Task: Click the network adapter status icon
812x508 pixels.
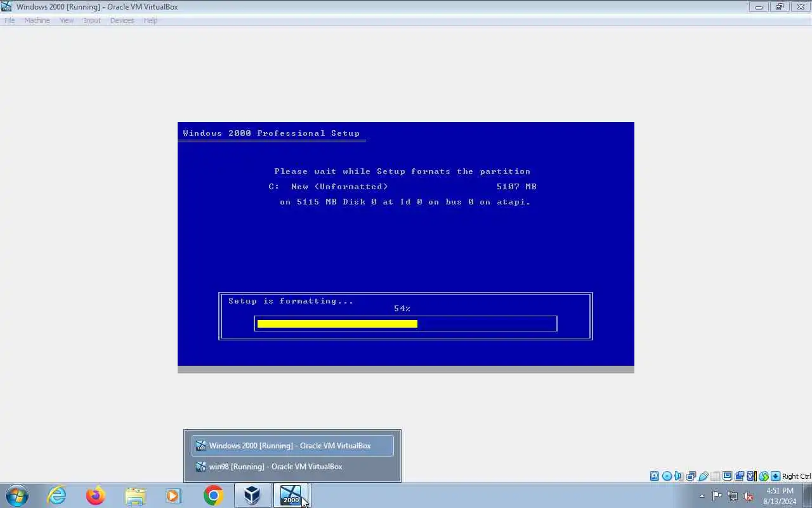Action: pos(691,476)
